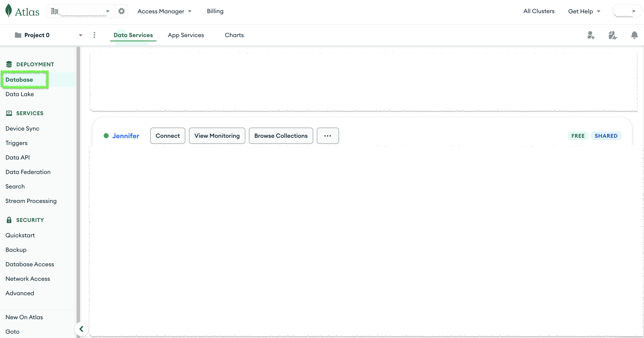Switch to App Services tab

click(186, 35)
